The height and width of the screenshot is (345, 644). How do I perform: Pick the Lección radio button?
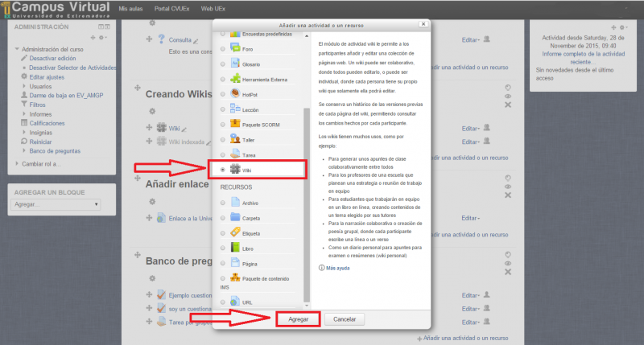tap(223, 109)
